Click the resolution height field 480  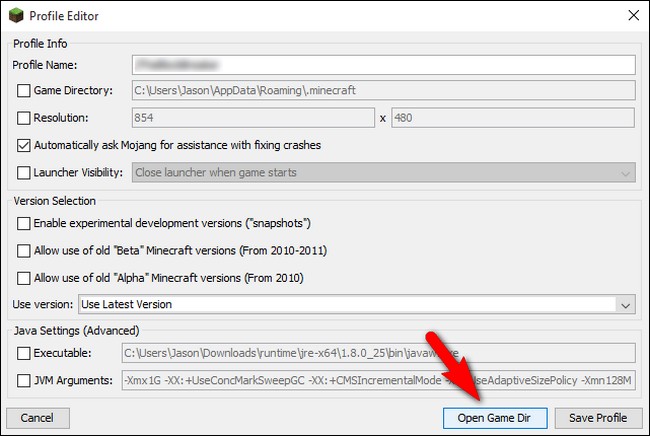pos(513,118)
